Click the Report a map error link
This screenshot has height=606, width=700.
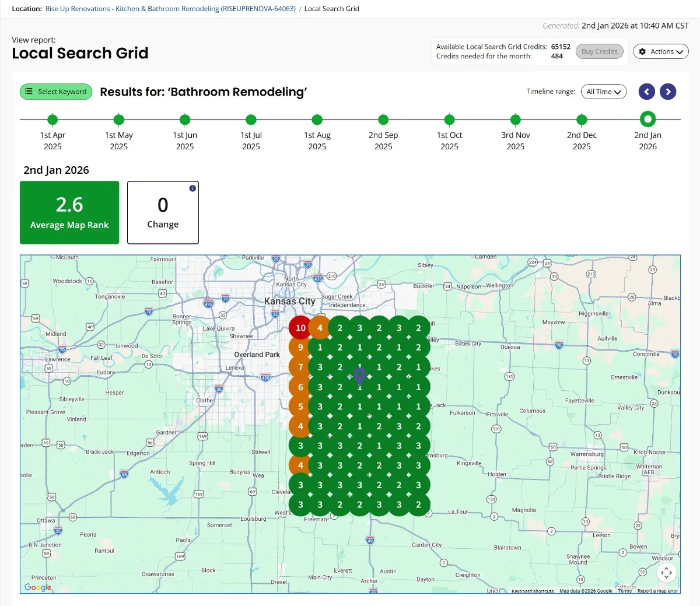(x=657, y=591)
